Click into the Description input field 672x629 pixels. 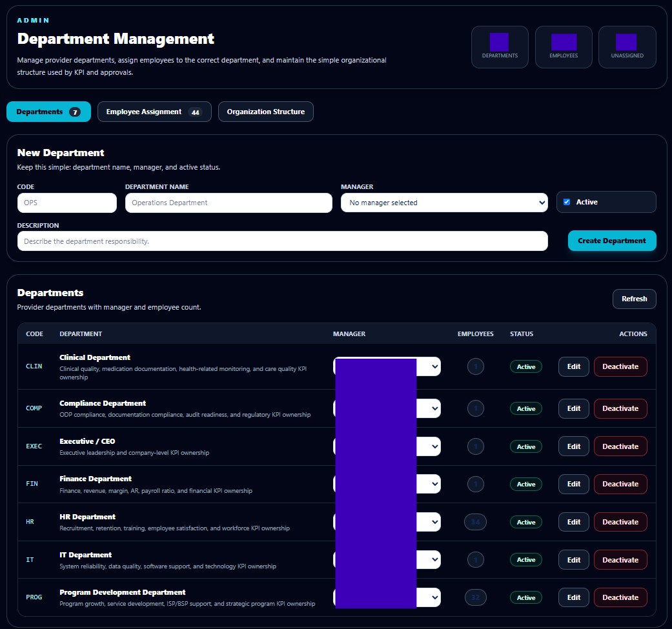pos(283,241)
